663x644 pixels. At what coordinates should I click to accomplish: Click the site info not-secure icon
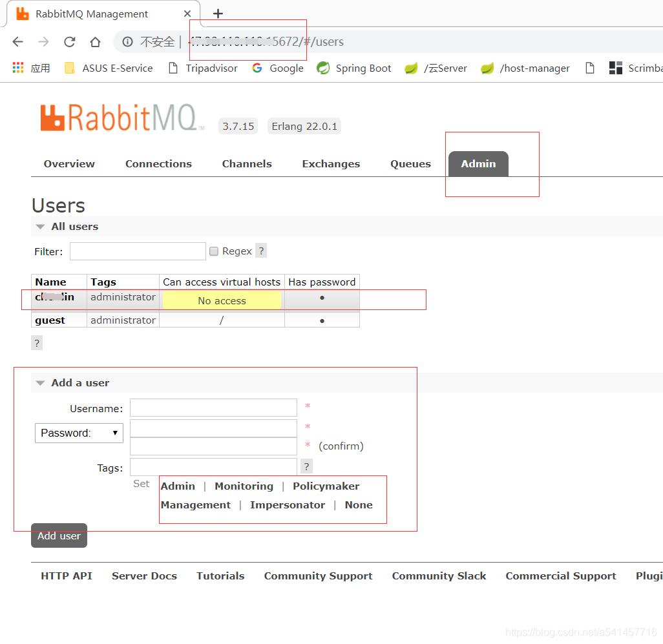(x=127, y=42)
